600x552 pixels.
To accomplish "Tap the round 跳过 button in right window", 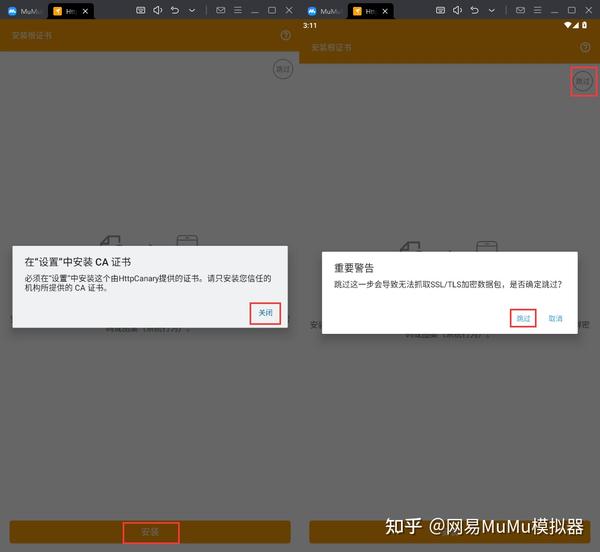I will tap(582, 80).
